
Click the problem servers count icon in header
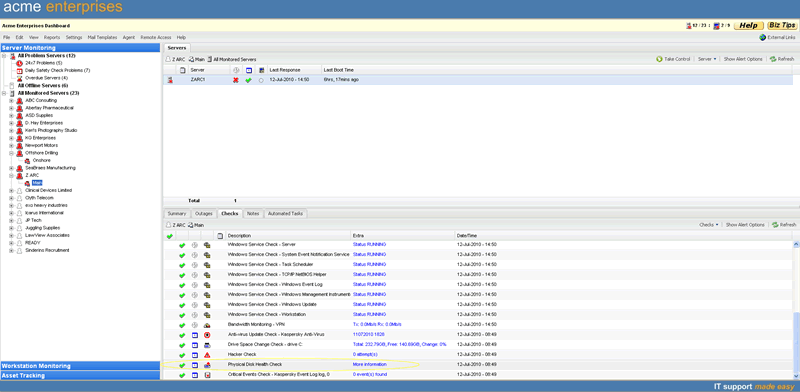click(x=689, y=26)
